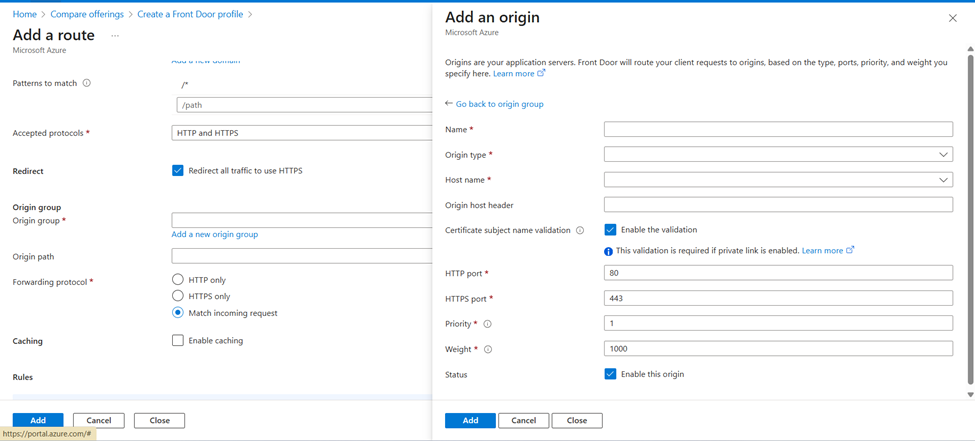
Task: Click the Rules section heading
Action: [x=23, y=377]
